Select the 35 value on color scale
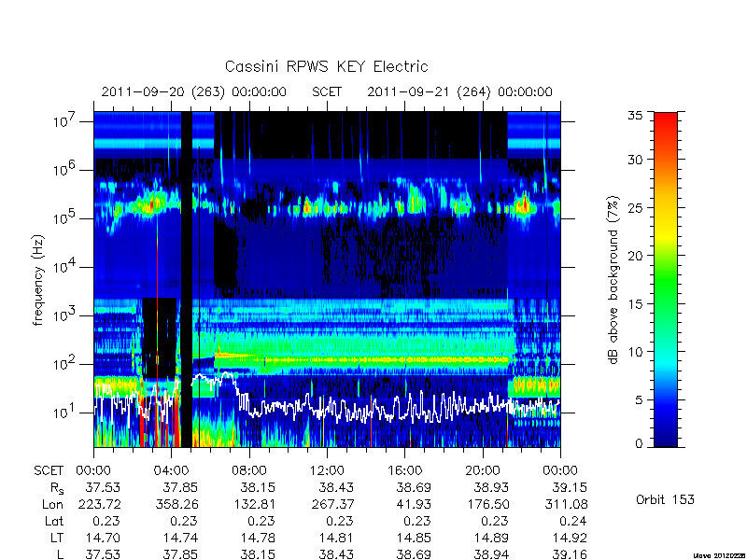The width and height of the screenshot is (747, 560). [635, 116]
